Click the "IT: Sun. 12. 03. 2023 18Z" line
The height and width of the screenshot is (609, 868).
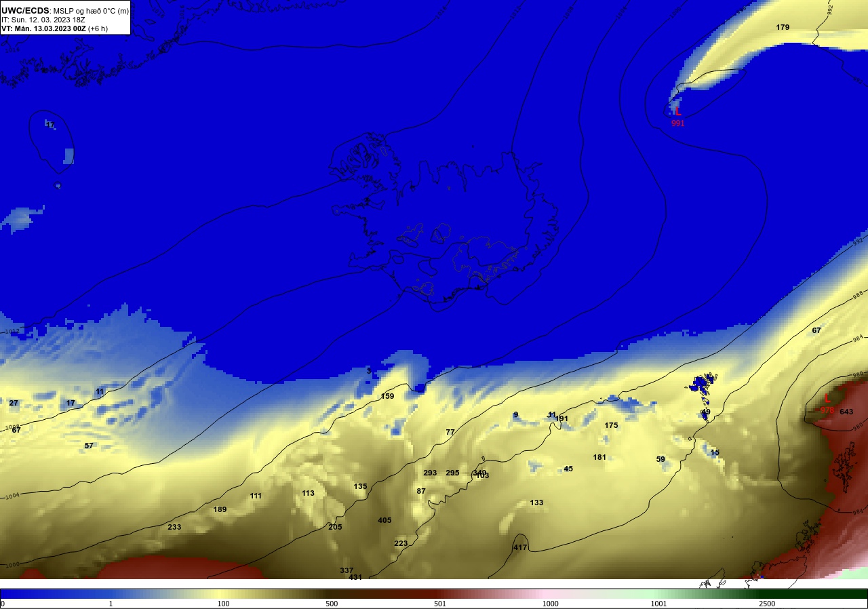point(43,20)
